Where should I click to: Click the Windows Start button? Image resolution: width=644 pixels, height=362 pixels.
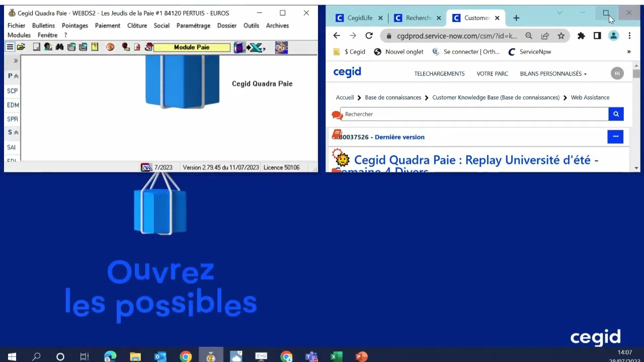pyautogui.click(x=12, y=357)
